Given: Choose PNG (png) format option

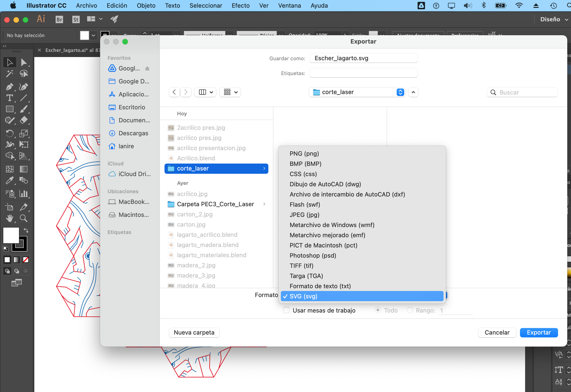Looking at the screenshot, I should click(362, 153).
